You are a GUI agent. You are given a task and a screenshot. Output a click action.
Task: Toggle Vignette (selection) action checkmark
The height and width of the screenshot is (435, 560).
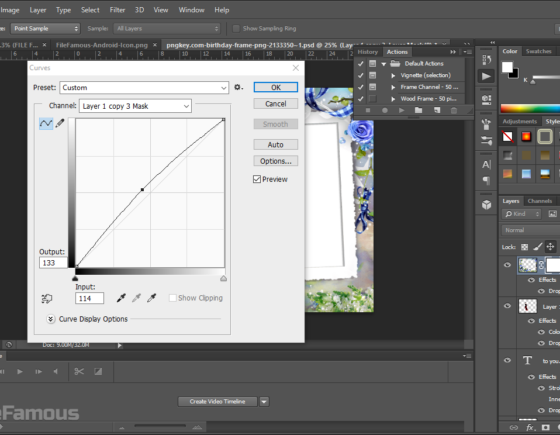point(361,75)
